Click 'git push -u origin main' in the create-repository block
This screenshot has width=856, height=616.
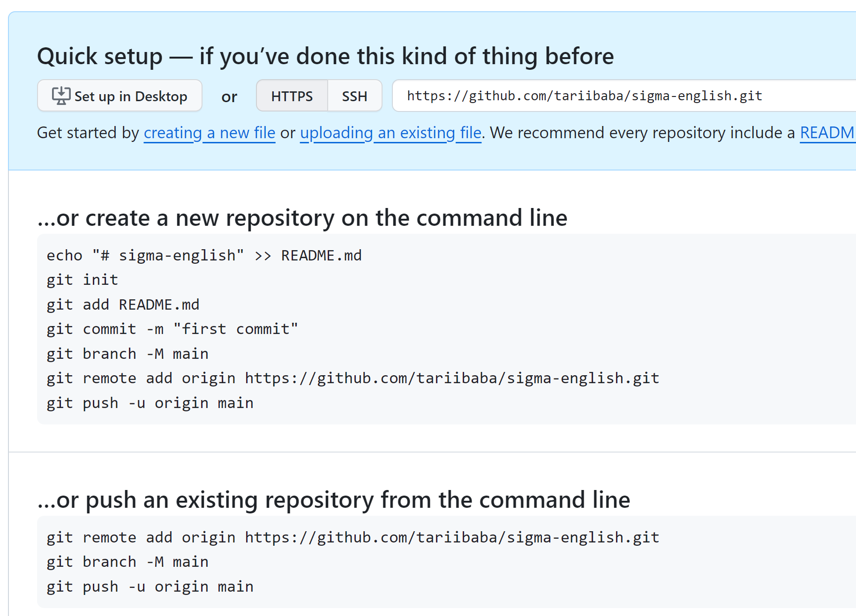click(x=150, y=403)
